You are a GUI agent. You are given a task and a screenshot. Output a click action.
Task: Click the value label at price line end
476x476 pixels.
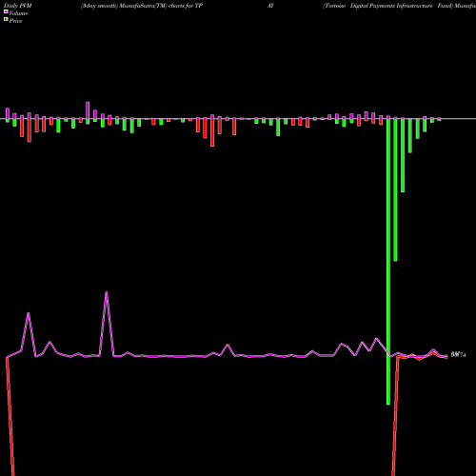(458, 355)
